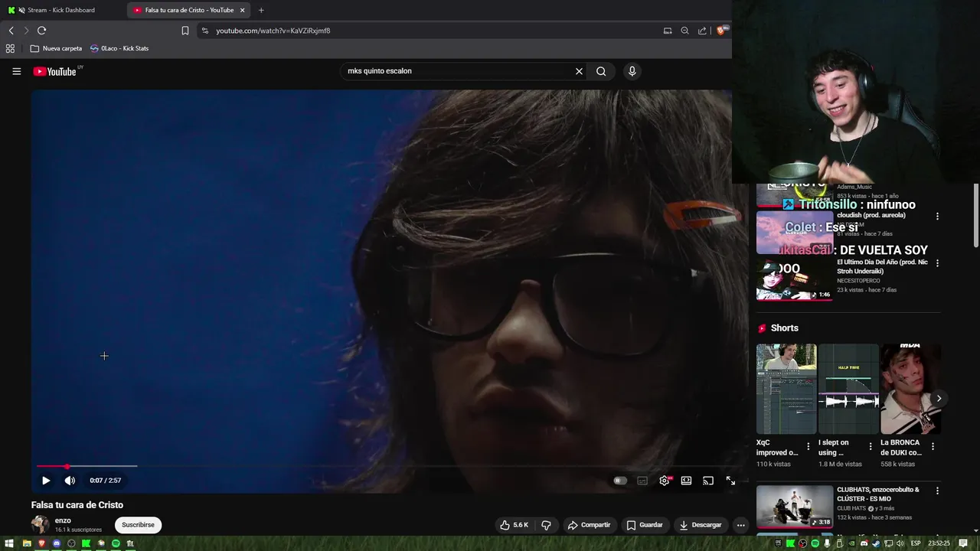Screen dimensions: 980x551
Task: Open a new browser tab
Action: click(x=261, y=10)
